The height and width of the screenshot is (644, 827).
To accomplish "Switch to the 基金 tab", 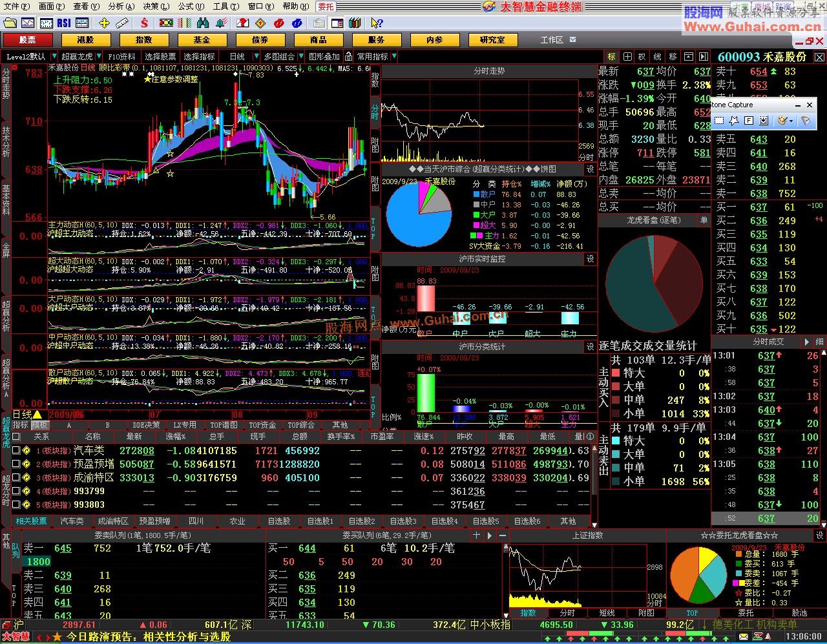I will click(202, 39).
